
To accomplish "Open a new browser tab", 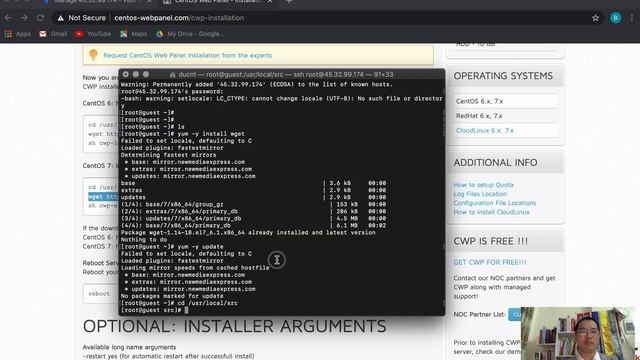I will tap(289, 2).
